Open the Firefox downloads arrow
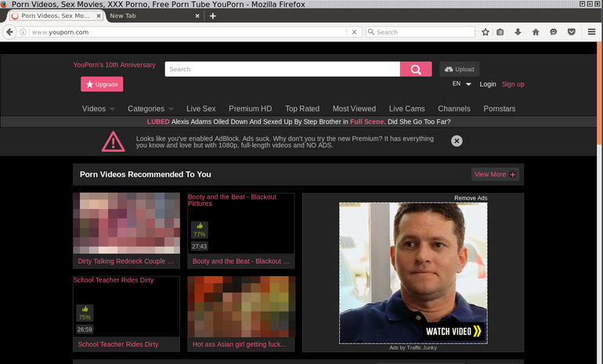Viewport: 603px width, 364px height. coord(518,32)
